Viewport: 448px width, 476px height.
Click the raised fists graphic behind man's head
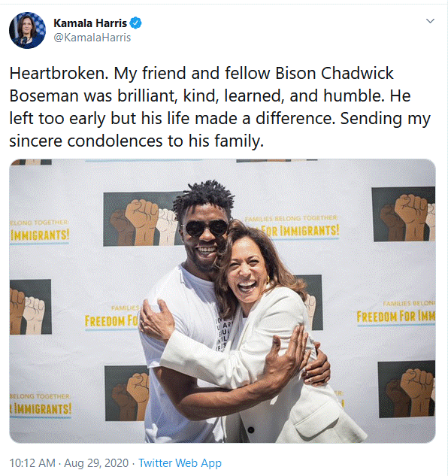tap(142, 219)
